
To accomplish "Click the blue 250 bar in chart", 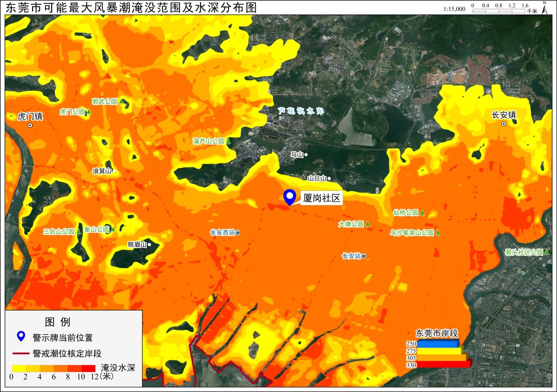I will (438, 344).
